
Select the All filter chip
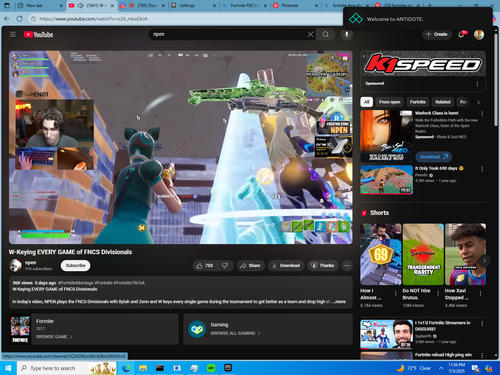click(x=367, y=102)
